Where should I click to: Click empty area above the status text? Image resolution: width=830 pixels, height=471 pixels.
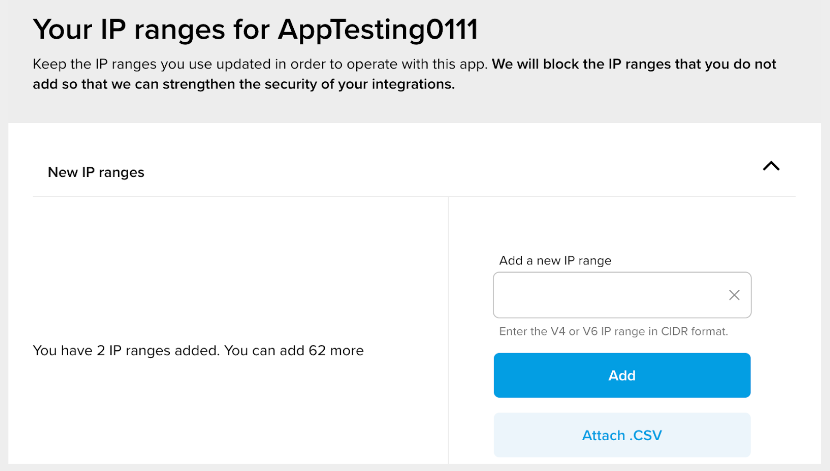coord(238,265)
